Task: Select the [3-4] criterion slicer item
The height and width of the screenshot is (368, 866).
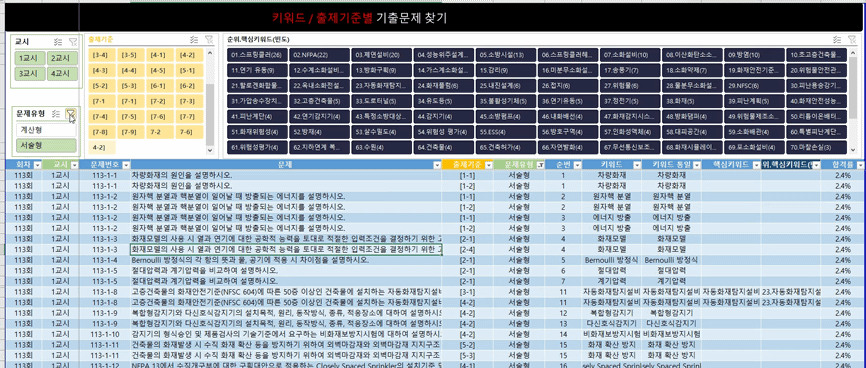Action: [x=101, y=55]
